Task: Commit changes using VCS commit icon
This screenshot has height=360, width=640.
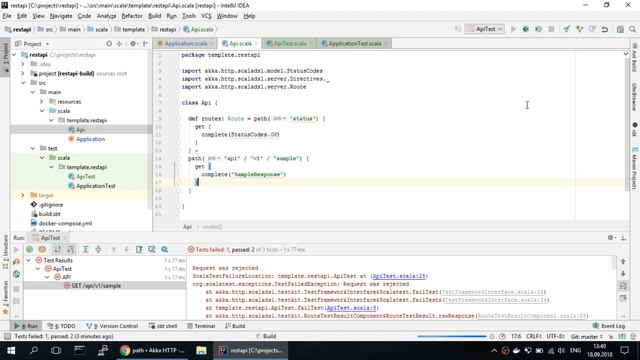Action: click(x=579, y=29)
